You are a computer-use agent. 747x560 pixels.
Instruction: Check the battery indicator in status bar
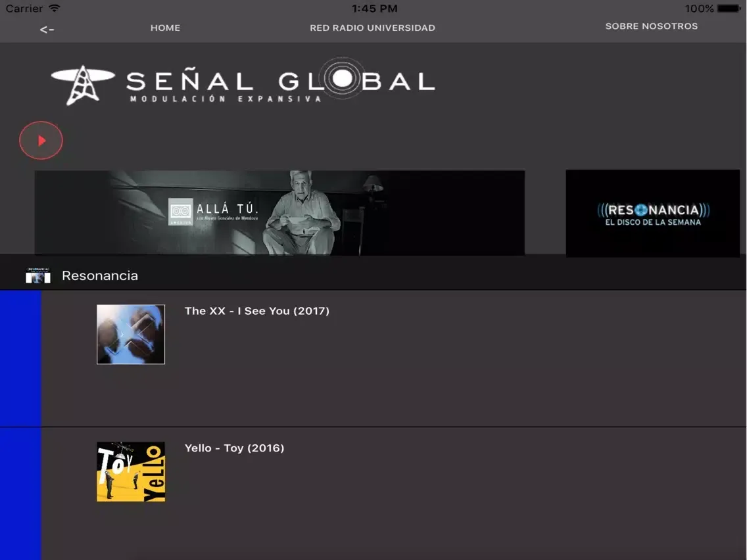click(729, 9)
